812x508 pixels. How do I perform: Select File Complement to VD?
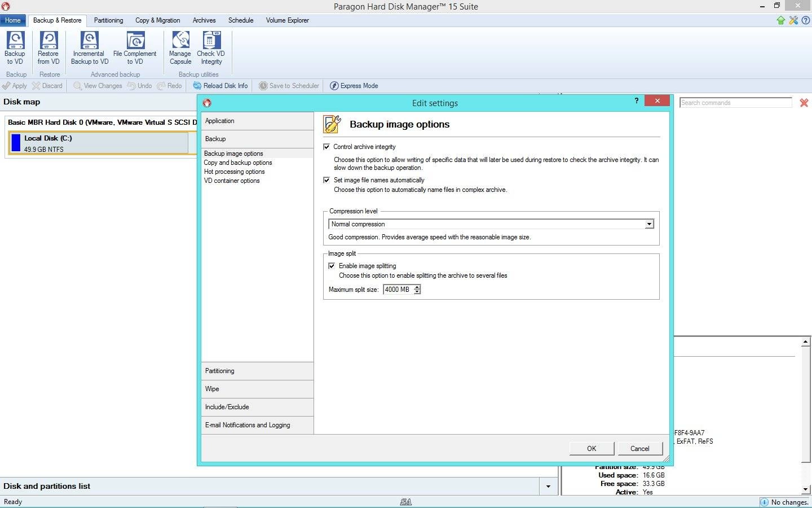135,48
